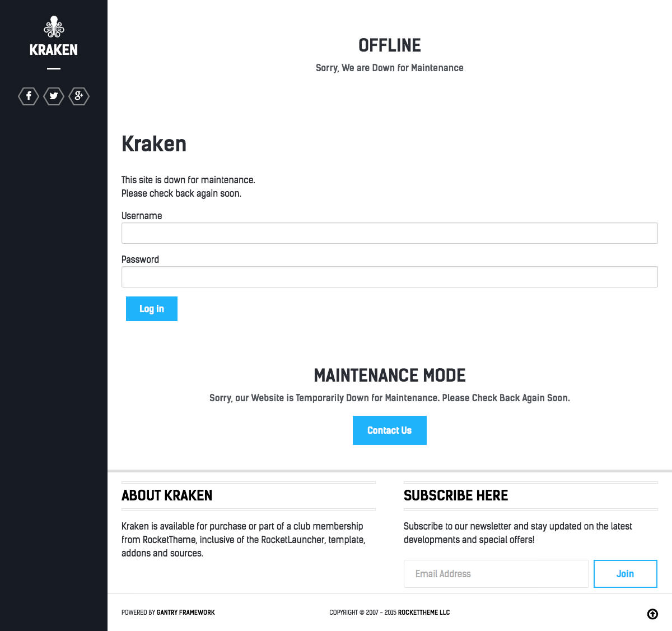
Task: Hit the Join subscribe button
Action: coord(625,574)
